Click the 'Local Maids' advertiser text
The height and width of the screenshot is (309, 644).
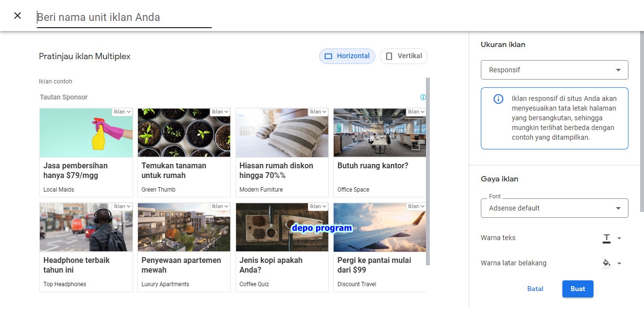point(59,190)
